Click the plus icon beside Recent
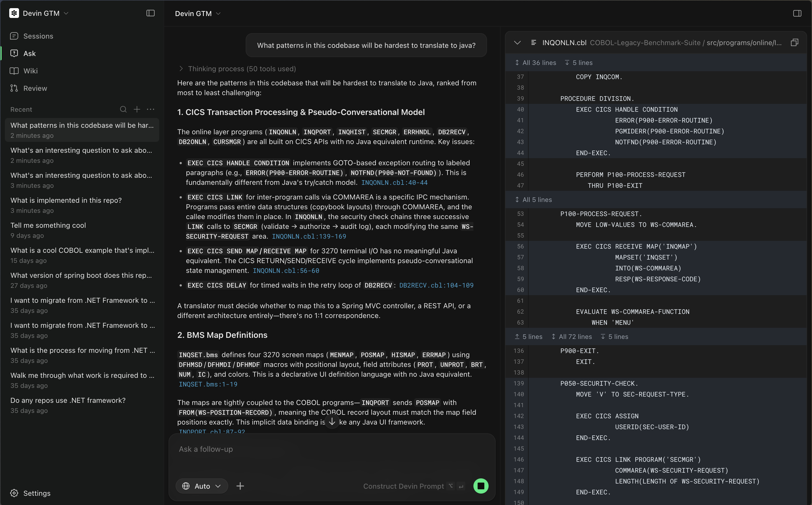Image resolution: width=812 pixels, height=505 pixels. pos(137,109)
